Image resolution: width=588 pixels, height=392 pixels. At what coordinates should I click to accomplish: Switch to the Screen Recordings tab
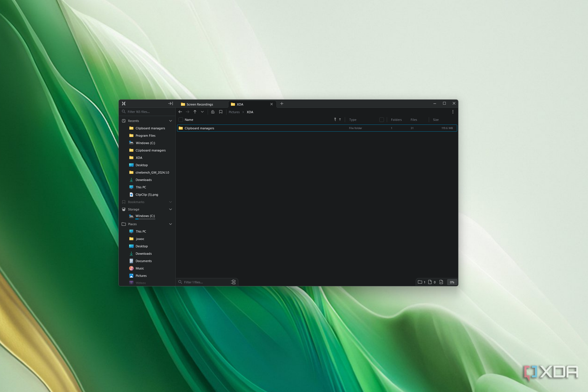tap(202, 104)
